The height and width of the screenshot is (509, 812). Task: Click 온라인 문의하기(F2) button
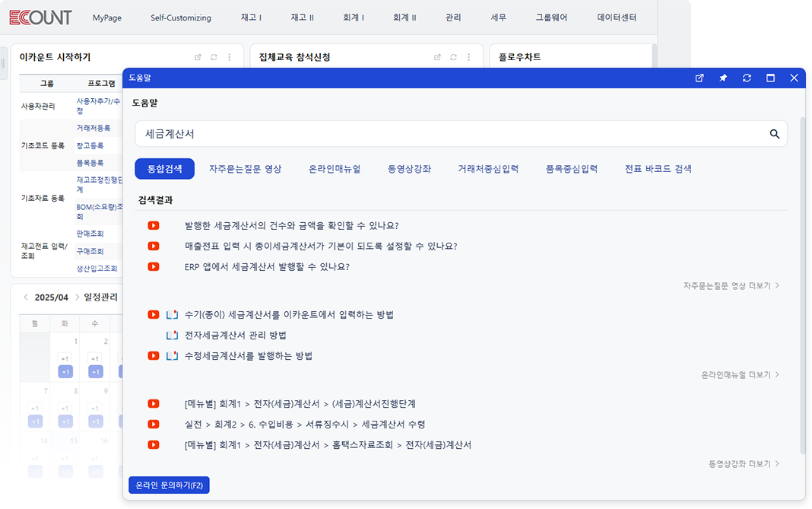click(169, 485)
